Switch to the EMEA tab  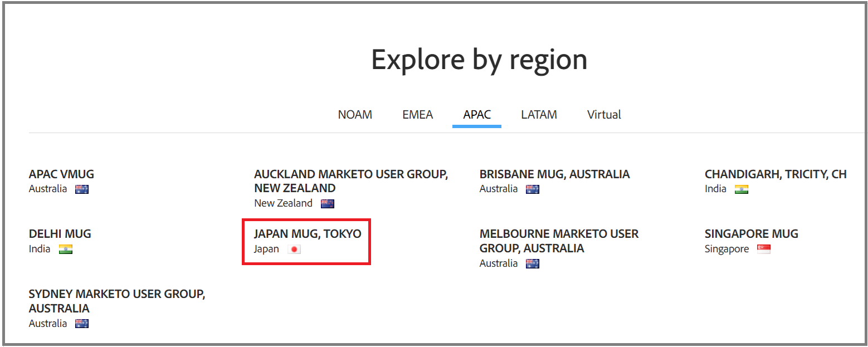[x=417, y=114]
